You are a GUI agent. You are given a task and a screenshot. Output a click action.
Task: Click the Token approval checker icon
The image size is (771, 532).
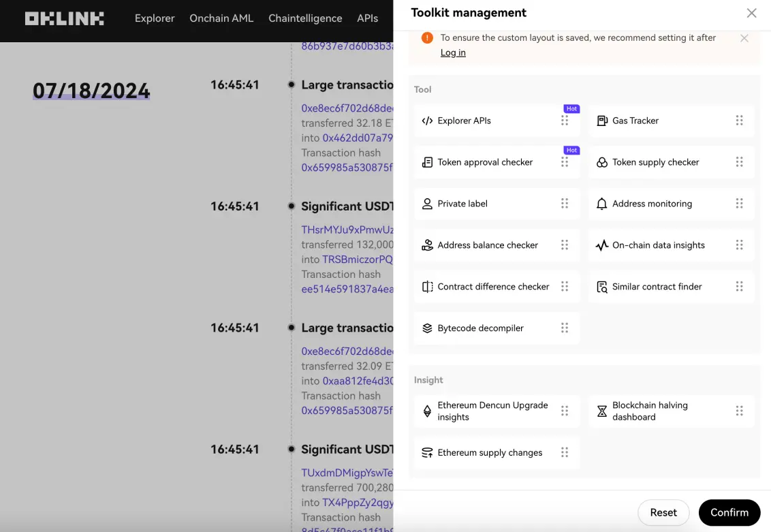click(x=427, y=162)
